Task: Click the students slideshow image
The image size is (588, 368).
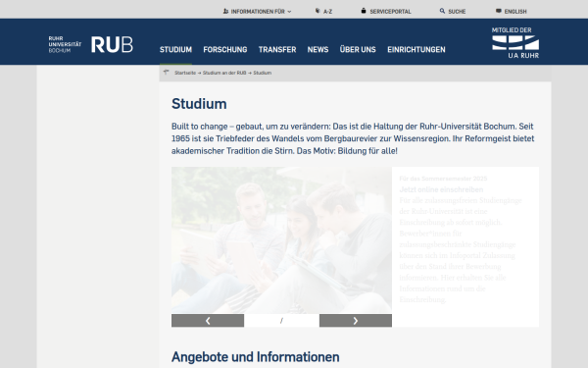Action: click(x=281, y=240)
